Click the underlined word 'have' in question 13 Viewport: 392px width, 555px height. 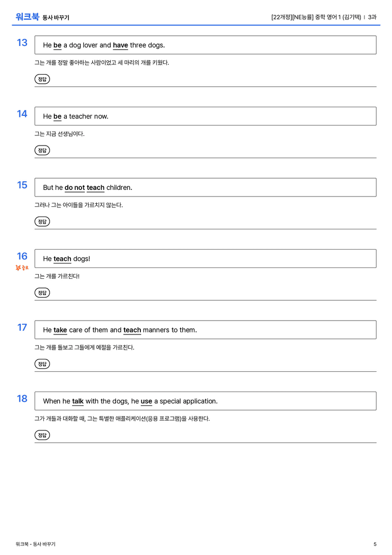point(120,45)
